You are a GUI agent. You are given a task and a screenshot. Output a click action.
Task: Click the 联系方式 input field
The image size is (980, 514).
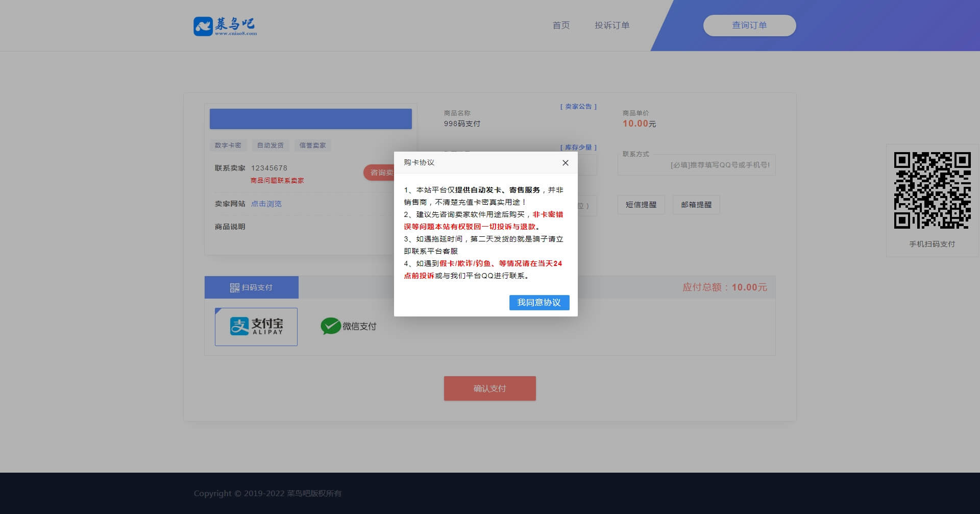pyautogui.click(x=696, y=165)
